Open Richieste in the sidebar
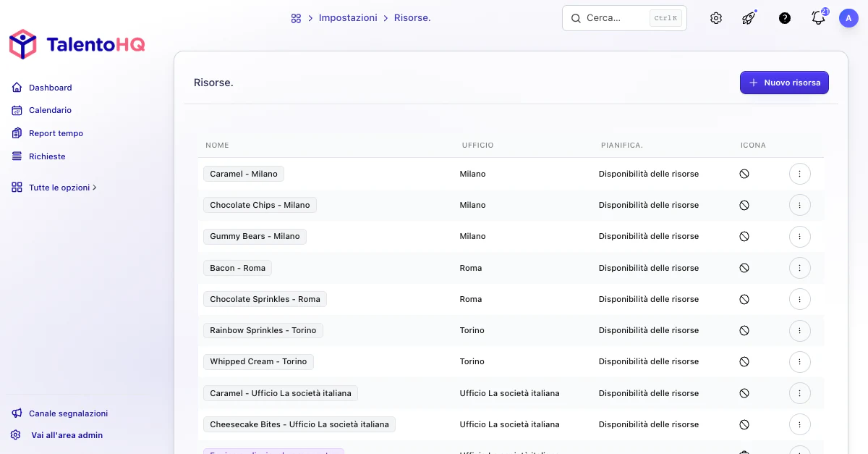868x454 pixels. tap(47, 156)
